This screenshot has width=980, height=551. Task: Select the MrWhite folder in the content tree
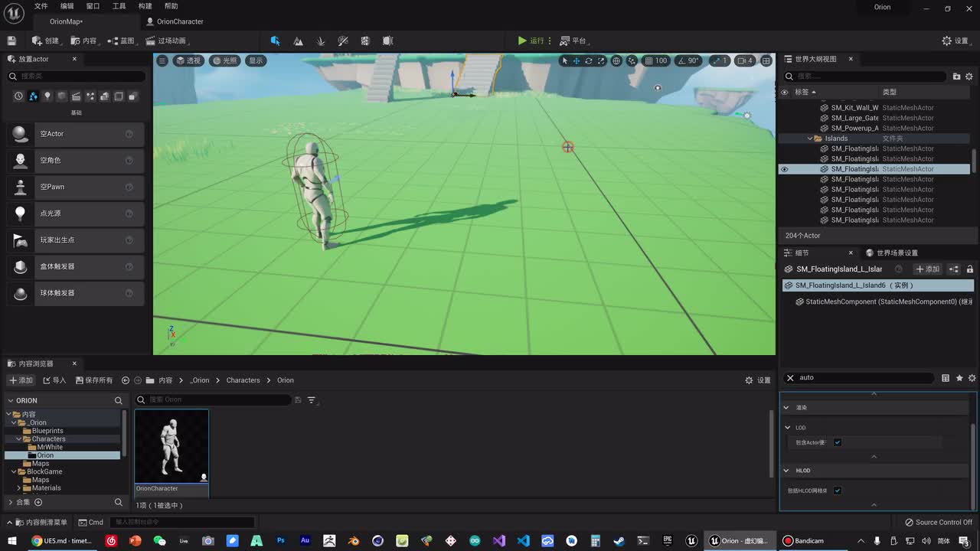click(50, 448)
